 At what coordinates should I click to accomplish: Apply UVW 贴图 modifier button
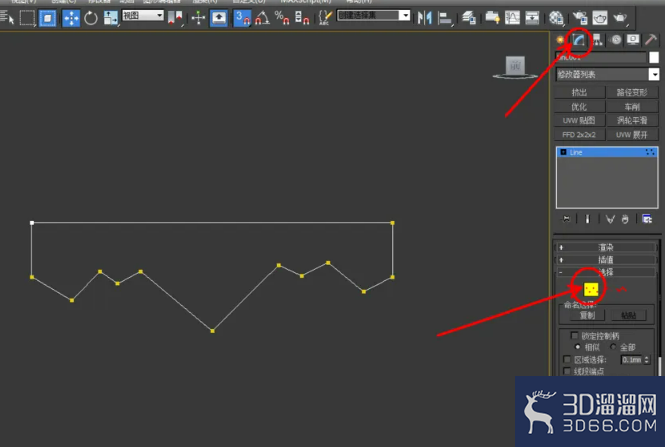click(579, 120)
